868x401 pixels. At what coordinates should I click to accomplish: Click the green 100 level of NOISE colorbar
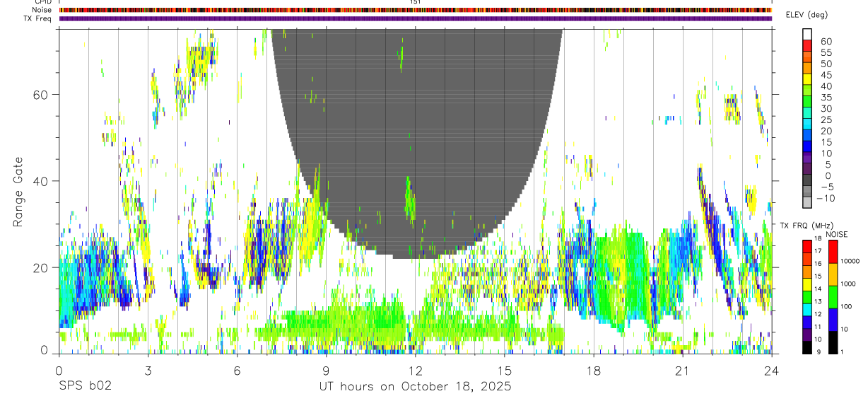point(833,297)
